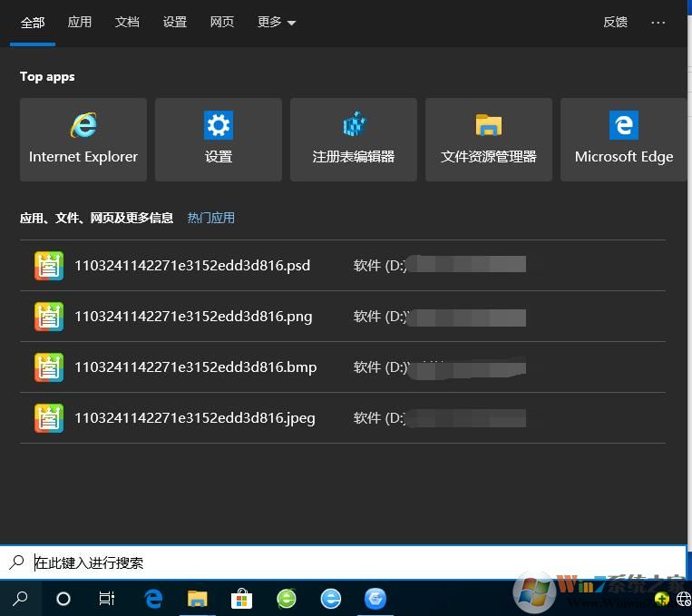Click the 反馈 (Feedback) button

616,22
